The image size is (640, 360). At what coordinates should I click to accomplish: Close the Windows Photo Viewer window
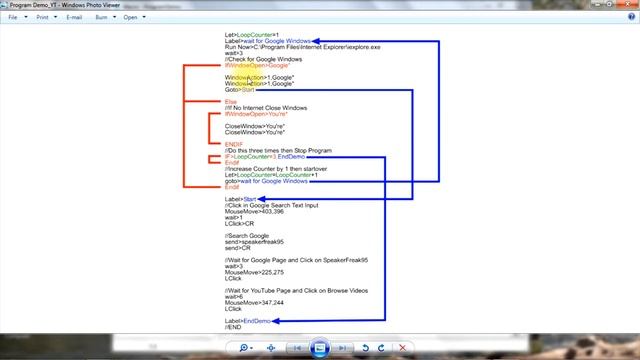(628, 4)
